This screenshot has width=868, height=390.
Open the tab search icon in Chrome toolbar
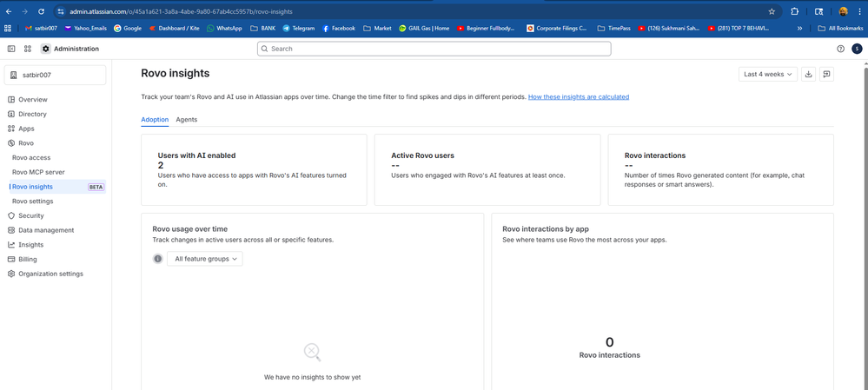819,11
